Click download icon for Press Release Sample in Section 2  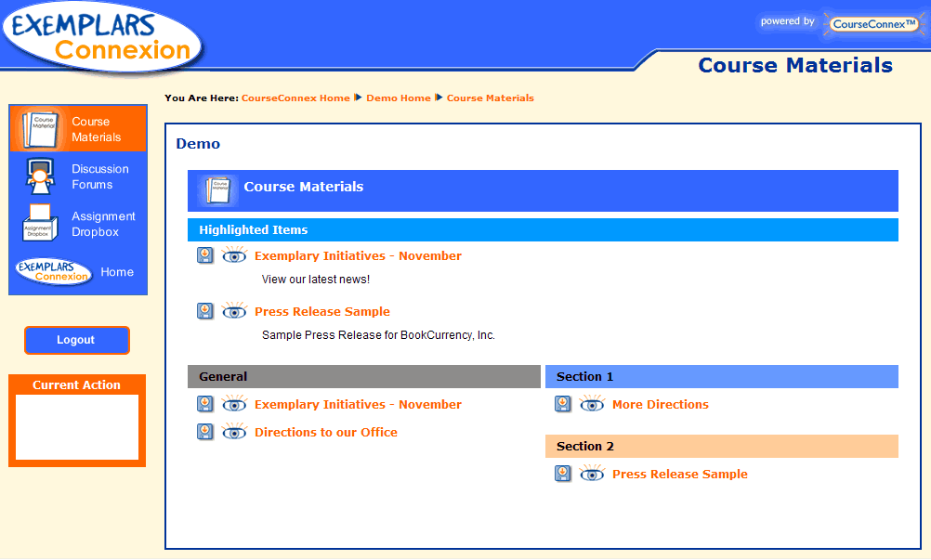[563, 474]
